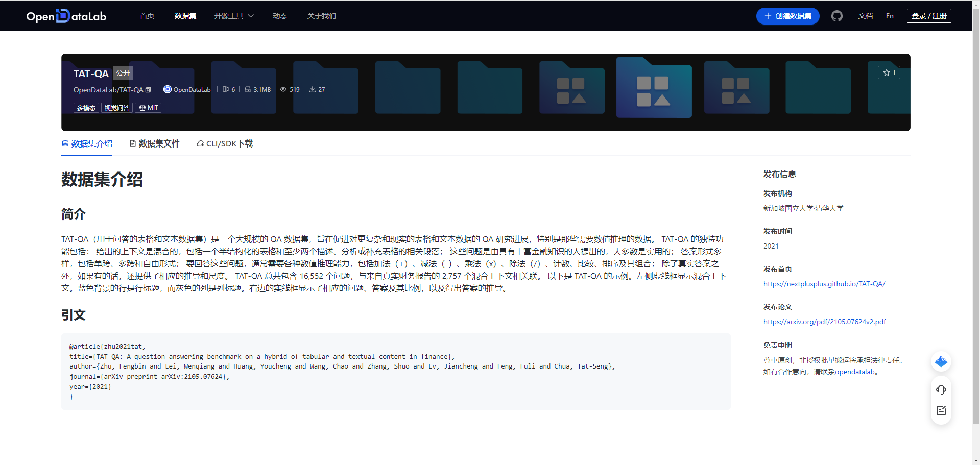Click the 公开 badge
Viewport: 980px width, 465px height.
(123, 73)
